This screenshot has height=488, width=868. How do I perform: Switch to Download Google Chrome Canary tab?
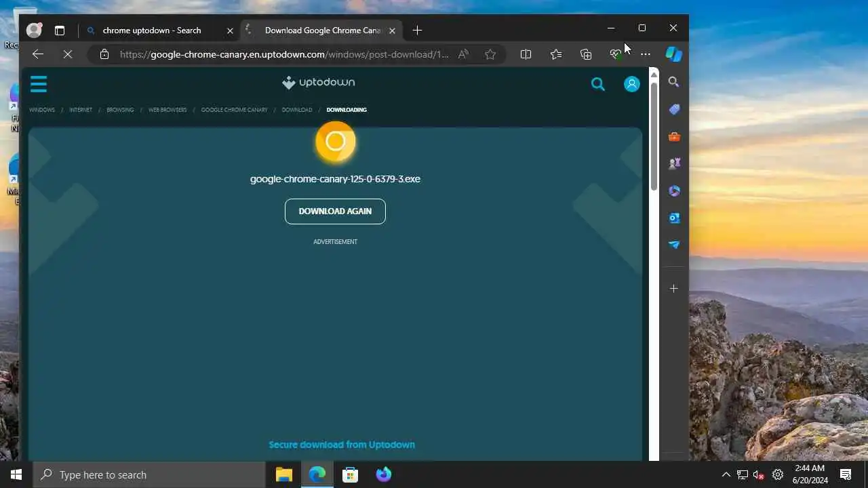tap(323, 30)
